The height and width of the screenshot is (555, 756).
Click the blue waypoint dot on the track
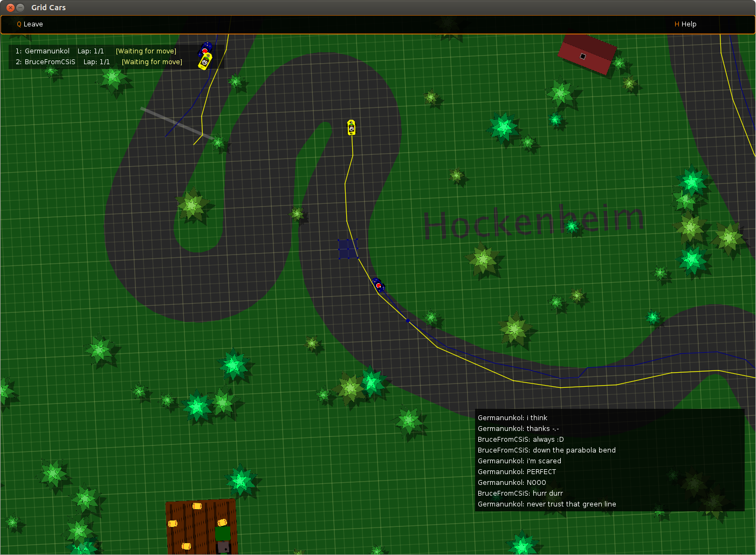tap(408, 321)
